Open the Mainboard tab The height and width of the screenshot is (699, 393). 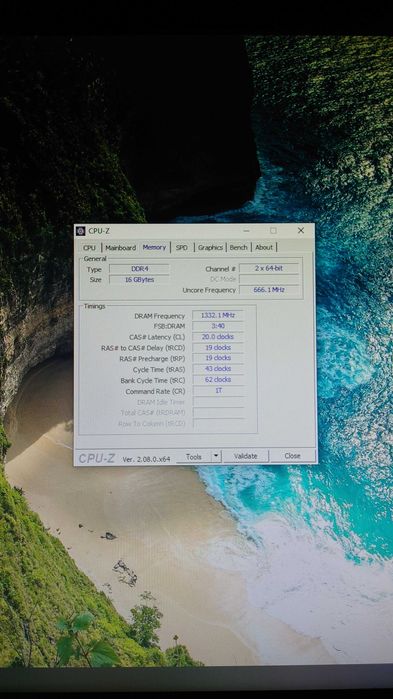(x=120, y=247)
